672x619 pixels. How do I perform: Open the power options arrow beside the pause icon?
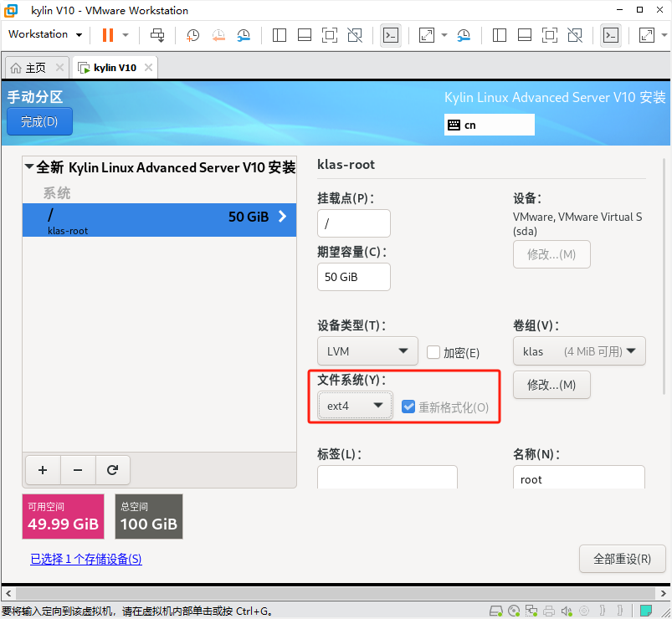(126, 34)
